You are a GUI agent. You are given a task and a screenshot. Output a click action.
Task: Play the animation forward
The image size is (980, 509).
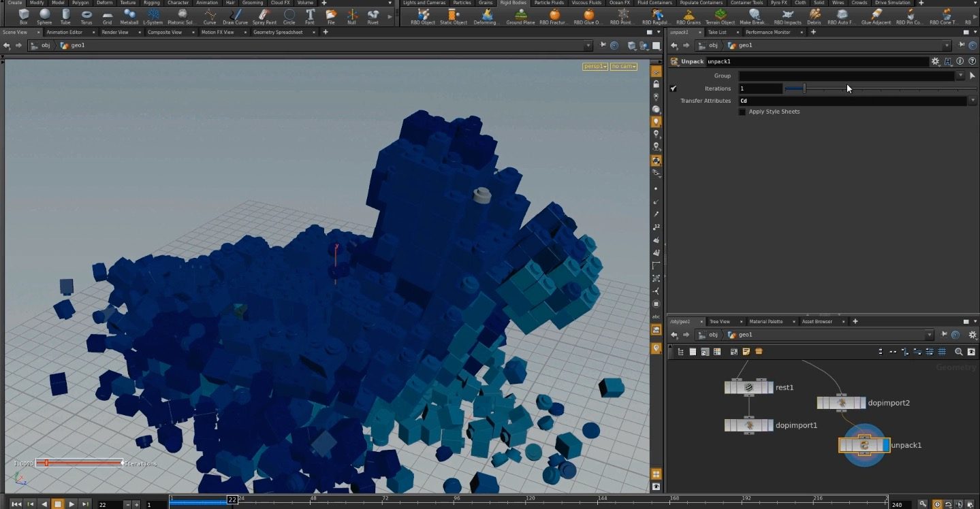[x=72, y=504]
